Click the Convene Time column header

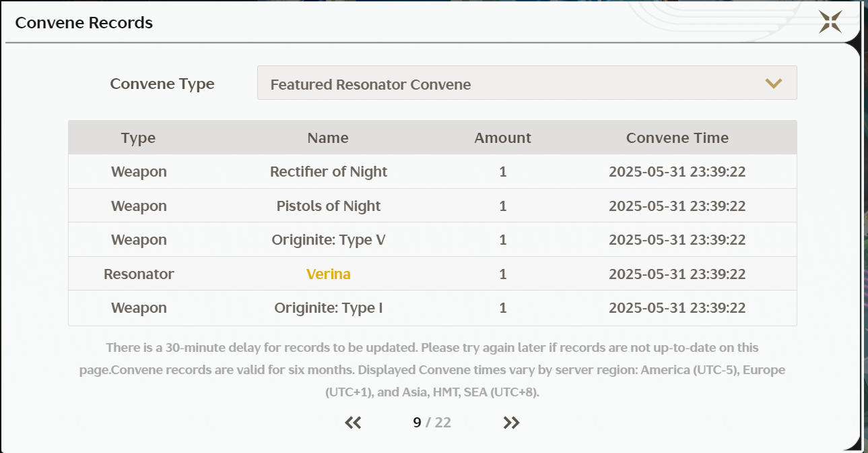[677, 138]
